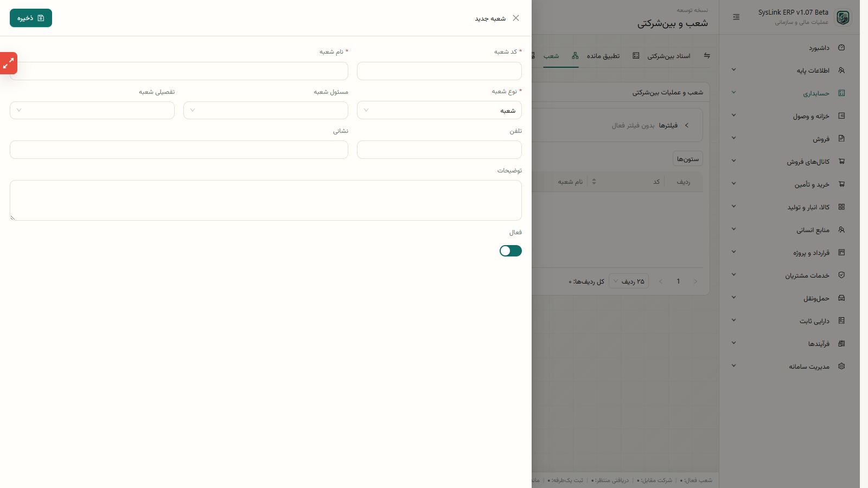Switch to the تطبیق مانده tab
The height and width of the screenshot is (488, 868).
(603, 56)
